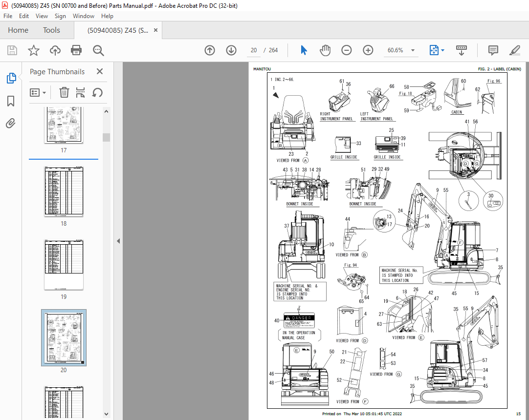Open the File menu

[8, 16]
